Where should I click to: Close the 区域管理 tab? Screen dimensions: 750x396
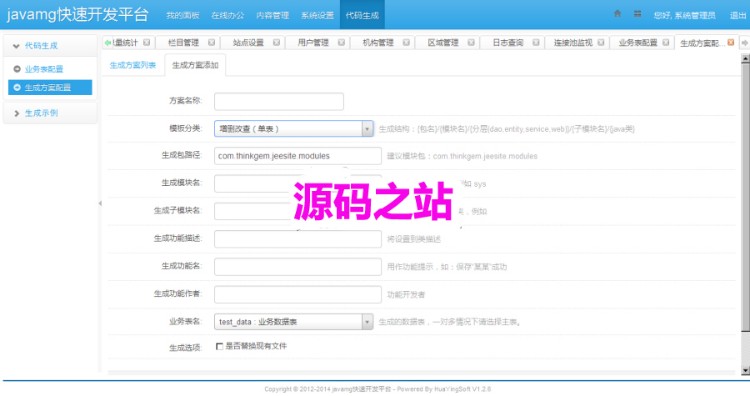pos(471,43)
